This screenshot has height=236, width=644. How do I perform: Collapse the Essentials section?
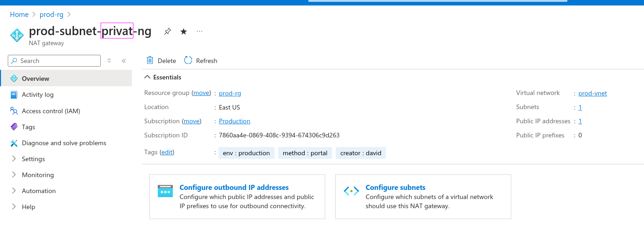coord(147,77)
